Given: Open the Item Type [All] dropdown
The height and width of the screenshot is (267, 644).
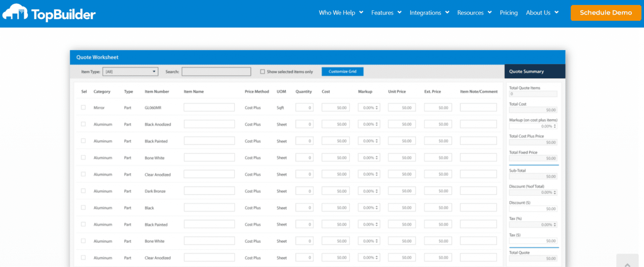Looking at the screenshot, I should tap(130, 71).
